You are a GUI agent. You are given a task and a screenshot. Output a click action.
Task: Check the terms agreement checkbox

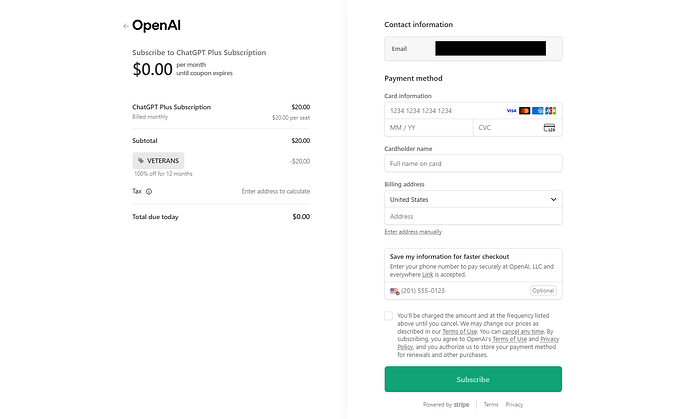click(389, 317)
